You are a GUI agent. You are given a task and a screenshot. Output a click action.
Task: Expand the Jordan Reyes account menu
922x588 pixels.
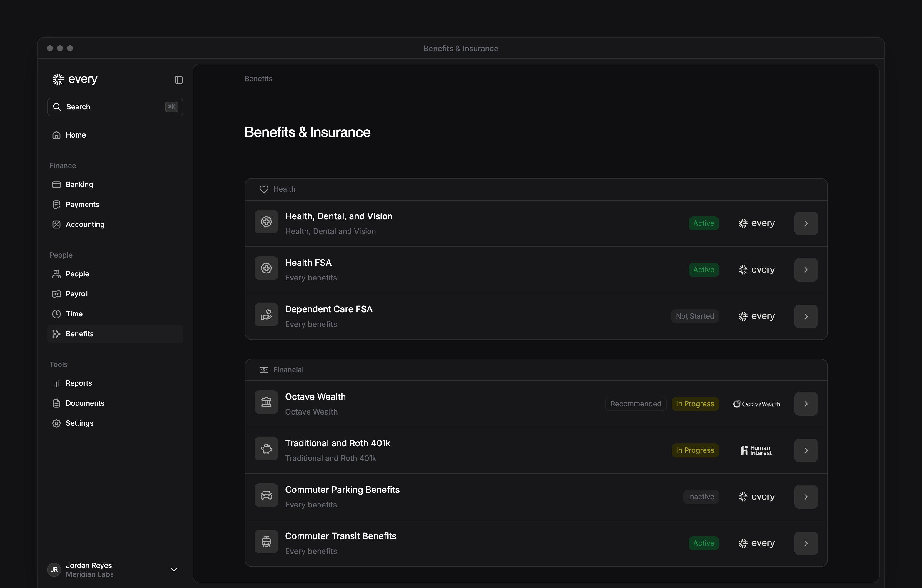point(174,570)
